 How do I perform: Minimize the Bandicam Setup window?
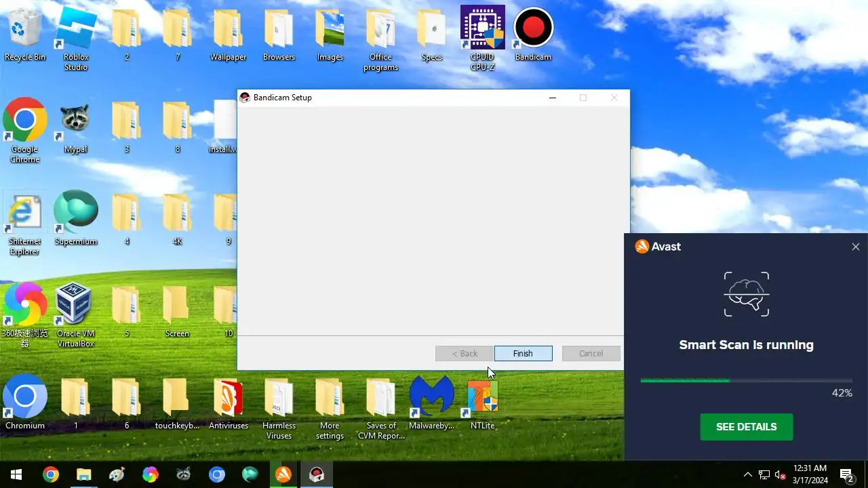(553, 98)
